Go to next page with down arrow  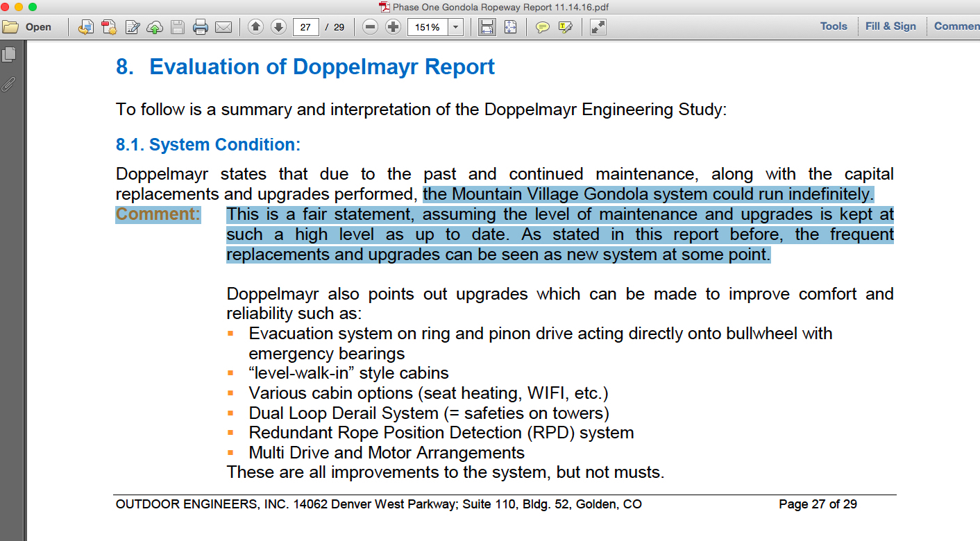pyautogui.click(x=278, y=27)
